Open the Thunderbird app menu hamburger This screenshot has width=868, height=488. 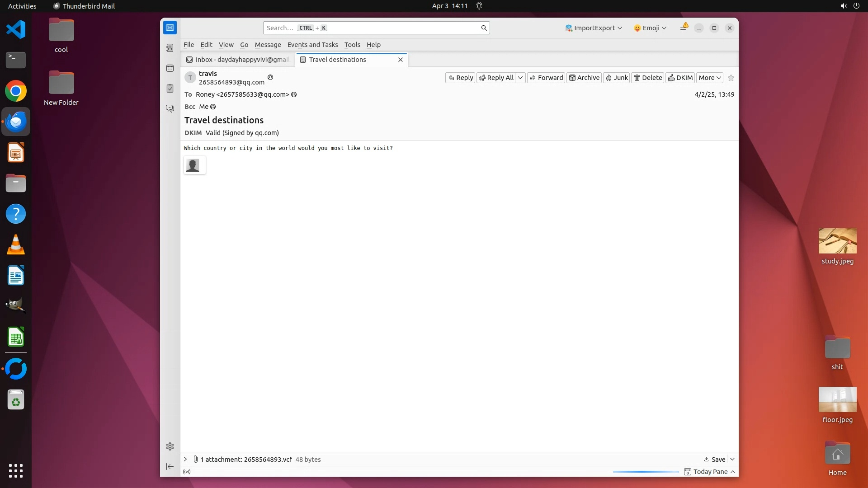(x=683, y=28)
